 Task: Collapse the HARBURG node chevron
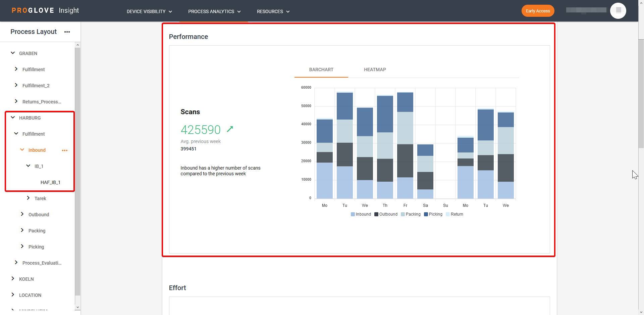(13, 118)
